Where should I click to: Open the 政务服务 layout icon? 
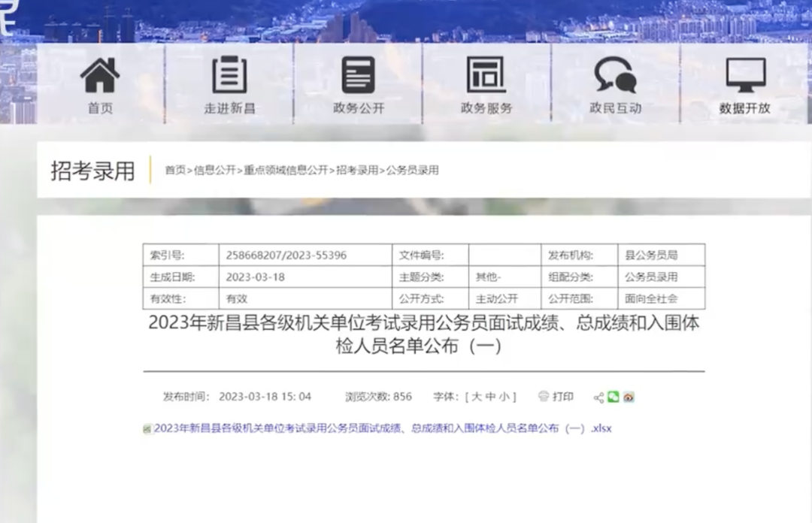(486, 74)
